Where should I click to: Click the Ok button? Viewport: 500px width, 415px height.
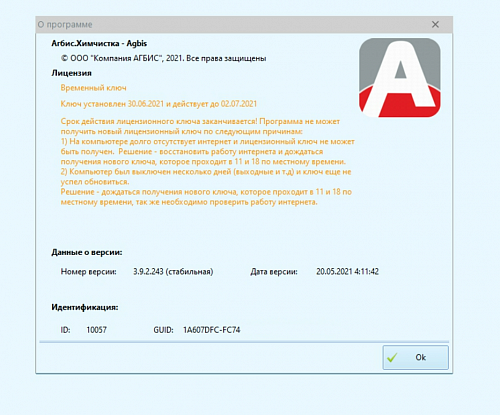click(x=415, y=357)
